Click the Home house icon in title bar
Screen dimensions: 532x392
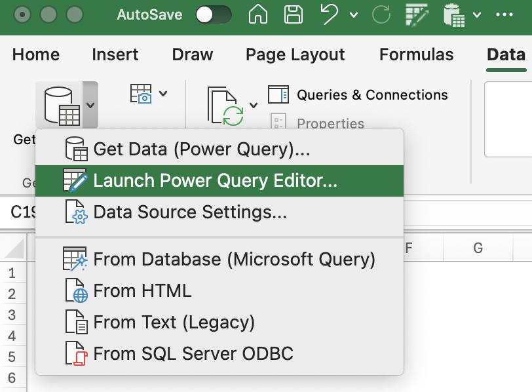258,14
